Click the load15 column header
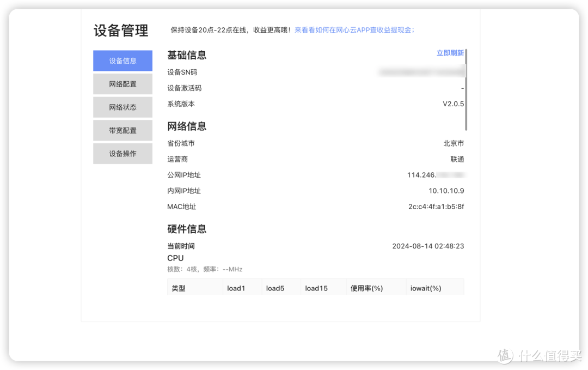Image resolution: width=588 pixels, height=370 pixels. tap(316, 288)
